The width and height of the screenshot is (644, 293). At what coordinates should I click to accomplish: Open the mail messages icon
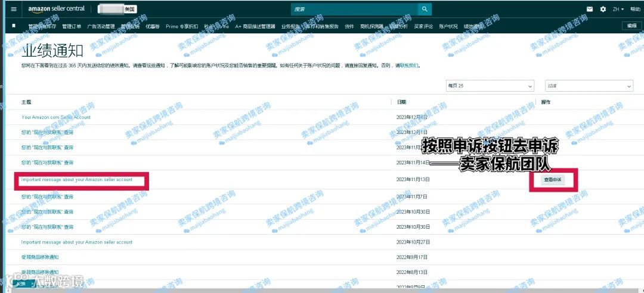pos(589,9)
